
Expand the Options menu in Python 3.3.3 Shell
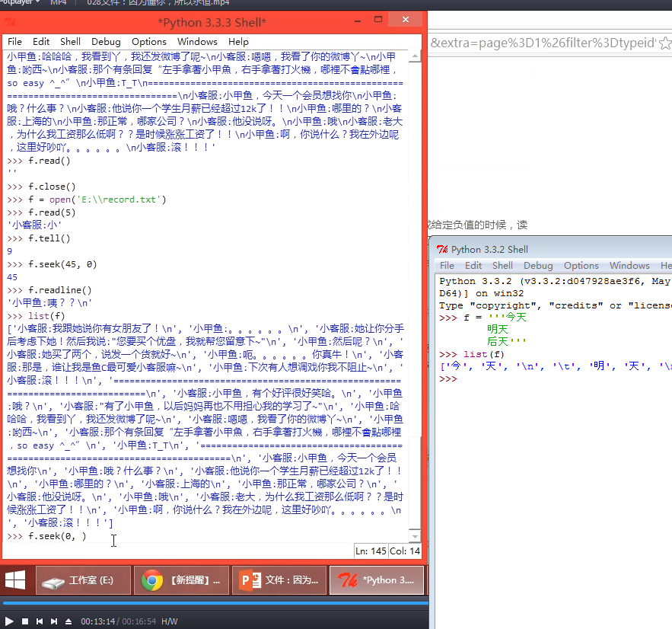148,41
